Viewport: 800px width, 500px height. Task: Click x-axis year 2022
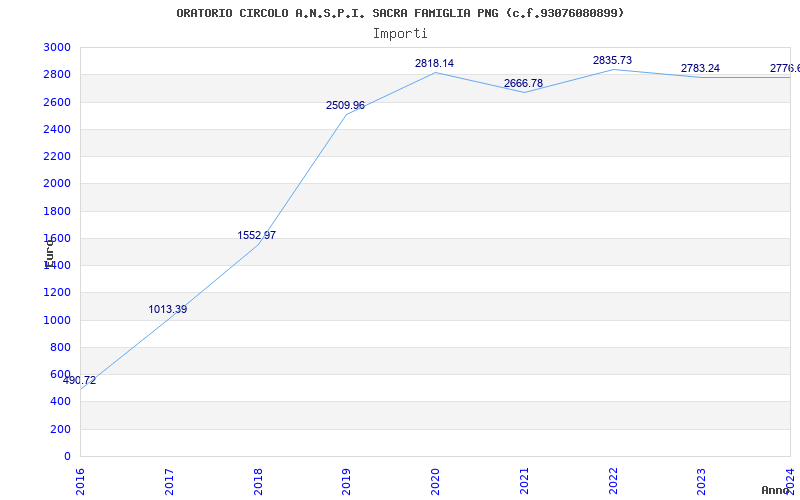click(613, 482)
